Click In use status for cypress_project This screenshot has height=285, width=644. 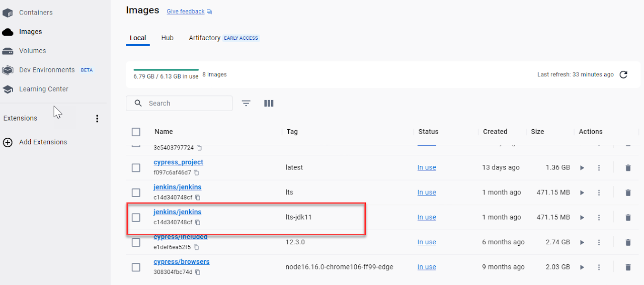[x=427, y=167]
